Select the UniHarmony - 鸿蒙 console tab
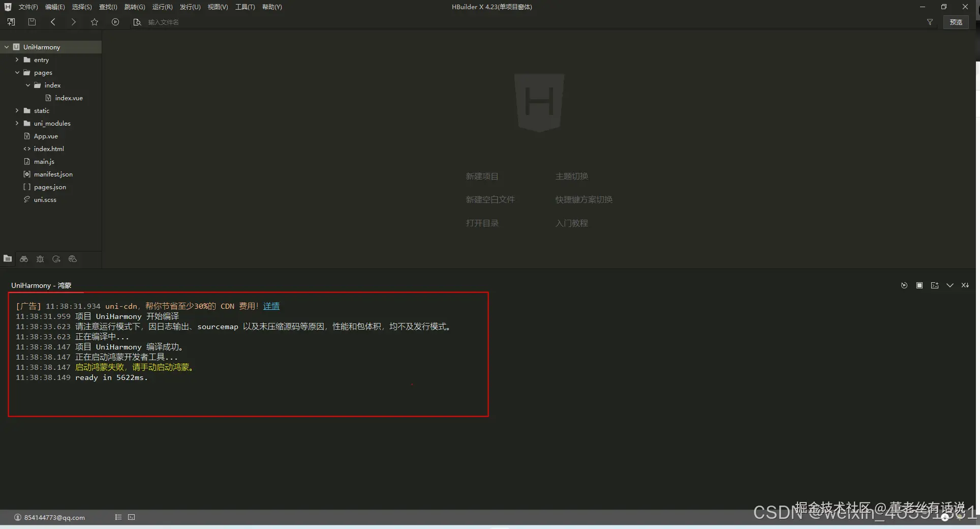This screenshot has height=529, width=980. pos(41,285)
